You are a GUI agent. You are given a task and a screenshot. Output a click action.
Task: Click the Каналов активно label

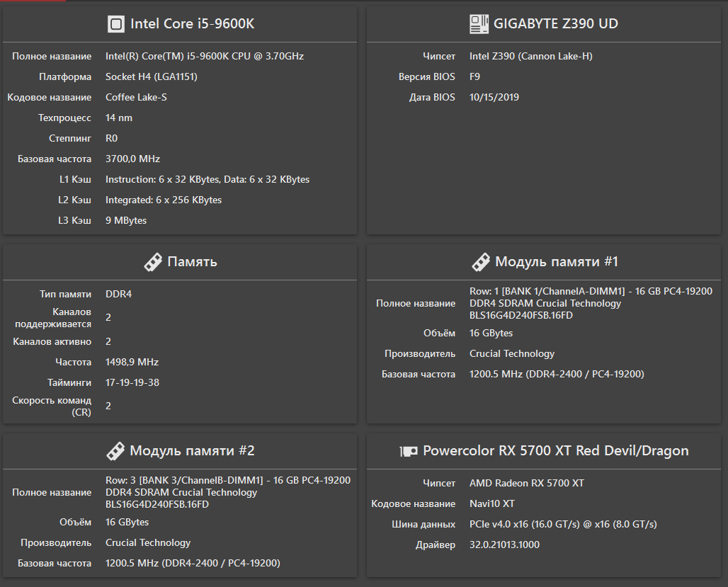coord(52,341)
